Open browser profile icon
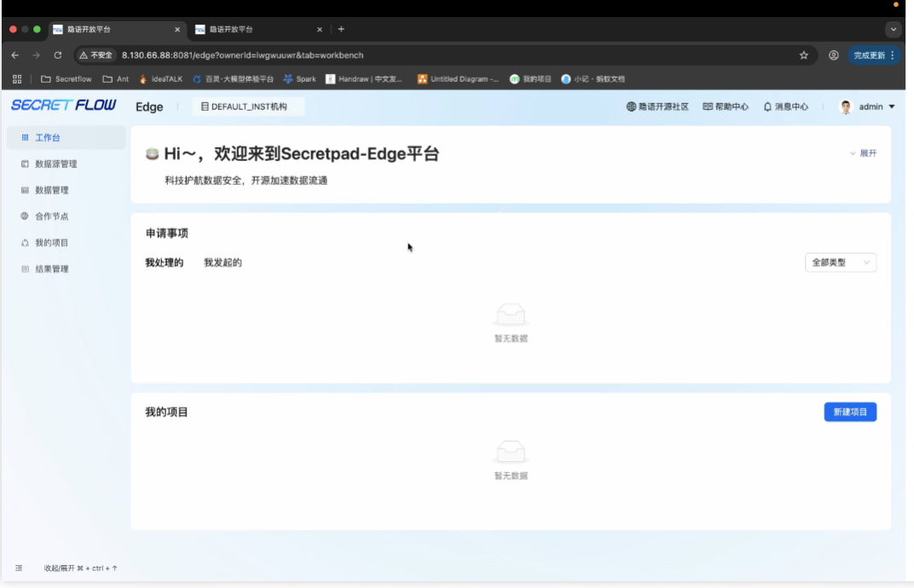Image resolution: width=914 pixels, height=588 pixels. coord(834,55)
